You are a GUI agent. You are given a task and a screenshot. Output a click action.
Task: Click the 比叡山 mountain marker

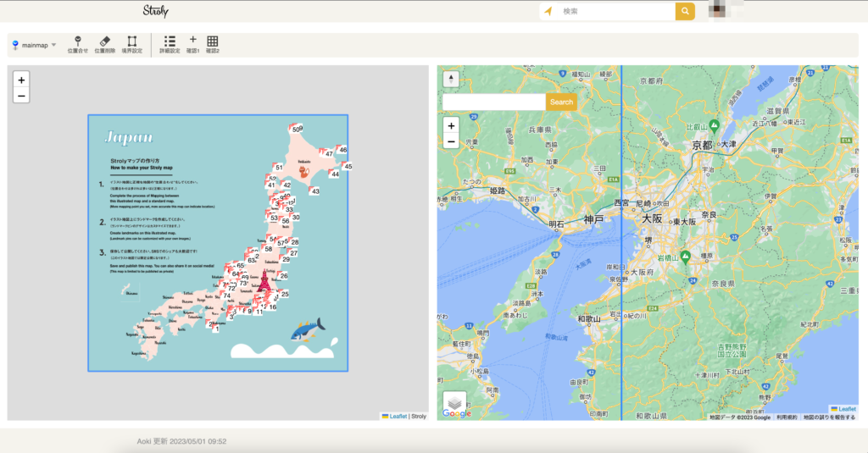714,126
